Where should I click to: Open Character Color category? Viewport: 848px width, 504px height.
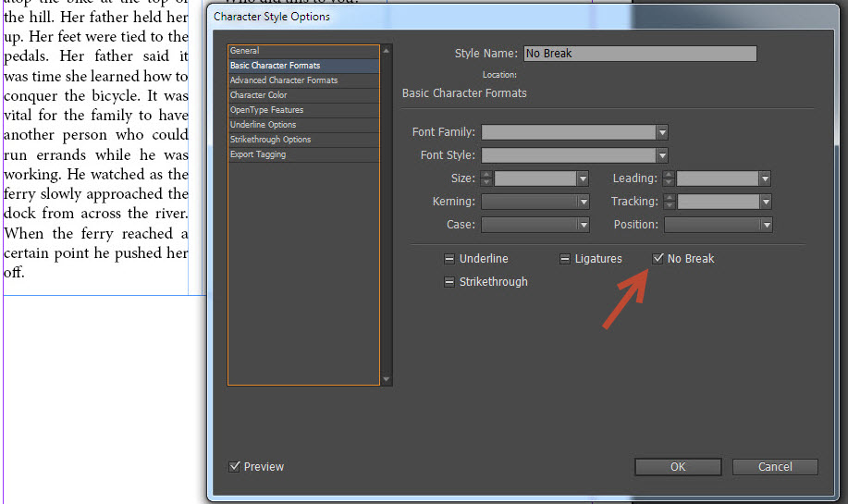coord(303,95)
